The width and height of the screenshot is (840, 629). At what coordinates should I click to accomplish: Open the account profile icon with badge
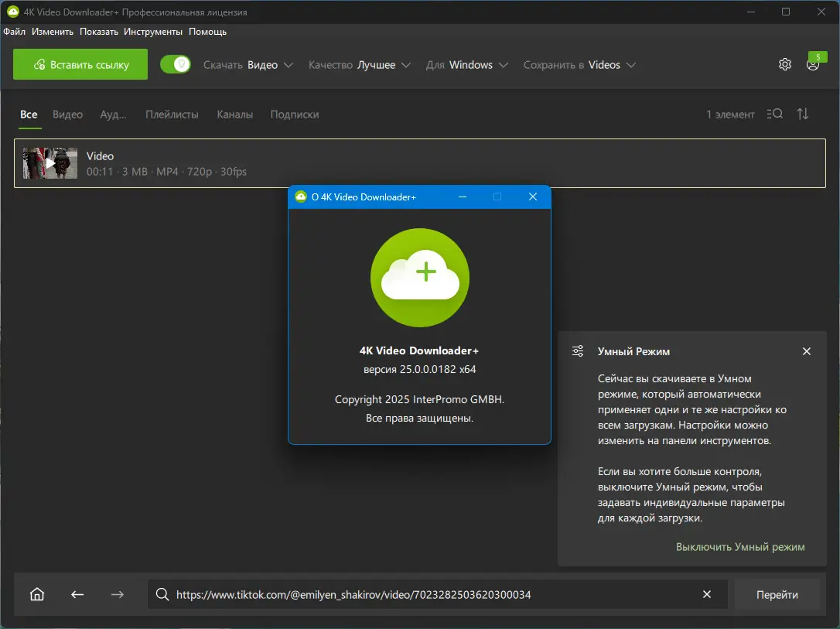click(813, 65)
